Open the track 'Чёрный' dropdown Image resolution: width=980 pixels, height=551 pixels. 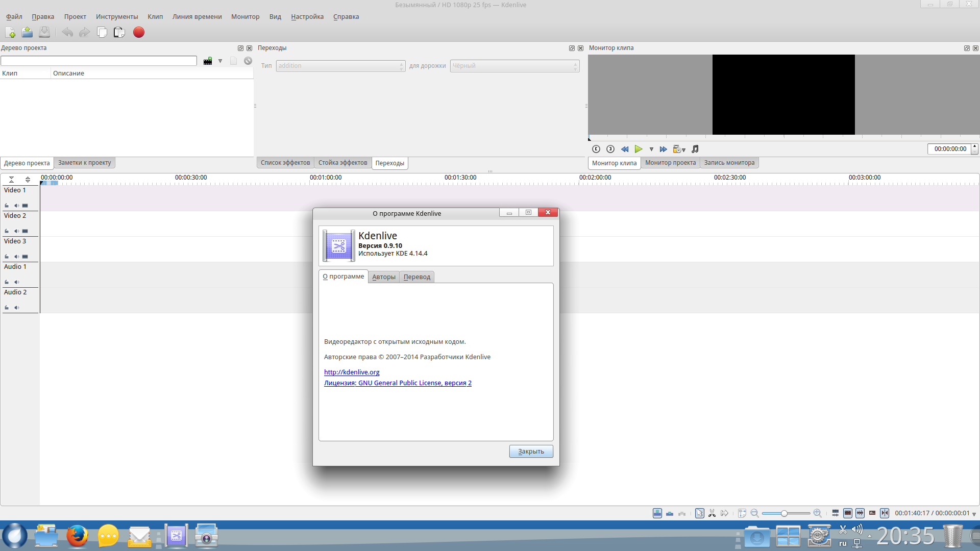[514, 66]
